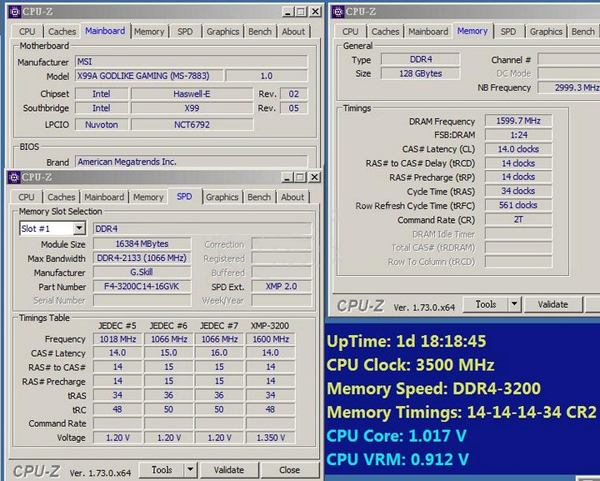Open SPD tab in Mainboard window
The width and height of the screenshot is (600, 481).
click(x=185, y=31)
